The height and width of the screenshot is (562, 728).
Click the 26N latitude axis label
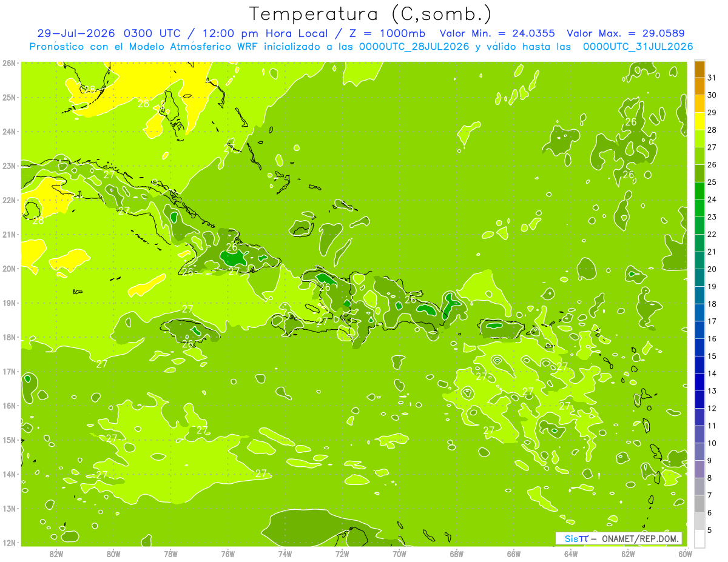point(9,63)
